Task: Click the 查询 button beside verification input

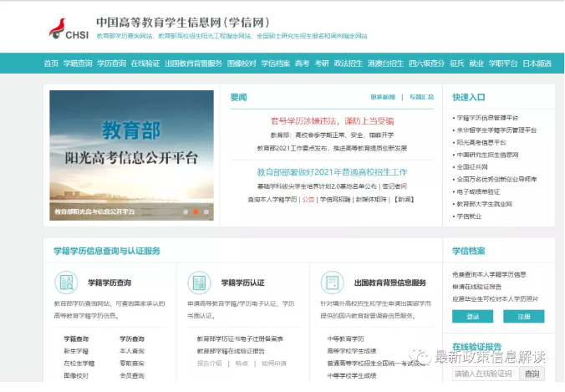Action: 532,374
